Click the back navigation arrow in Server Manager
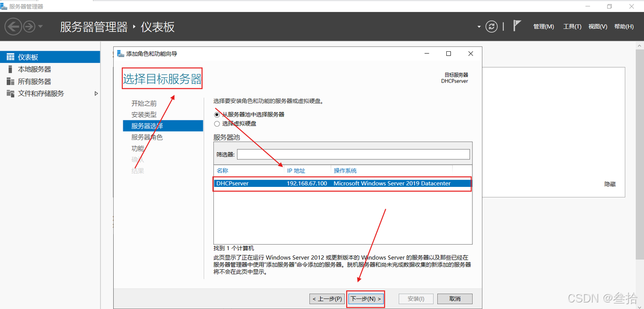Viewport: 644px width, 309px height. click(x=14, y=26)
